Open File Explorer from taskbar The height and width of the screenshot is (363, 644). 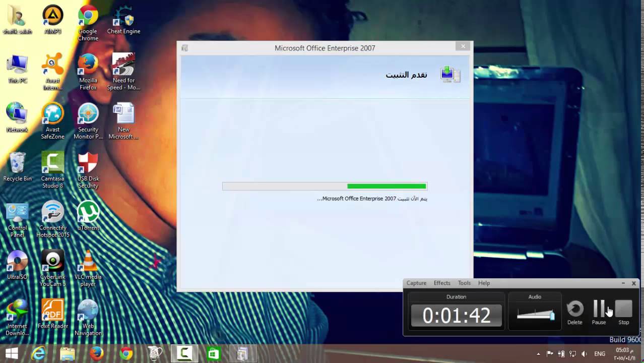click(67, 353)
